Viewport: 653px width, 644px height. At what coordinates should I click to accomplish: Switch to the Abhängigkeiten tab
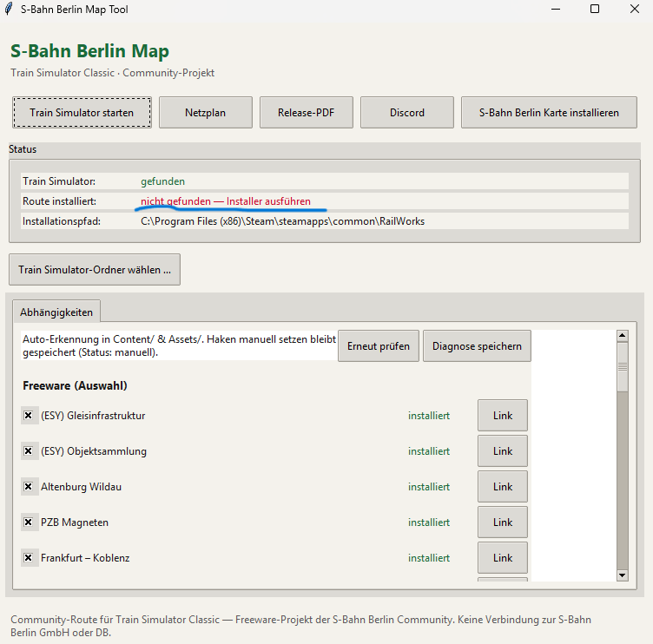[x=56, y=312]
